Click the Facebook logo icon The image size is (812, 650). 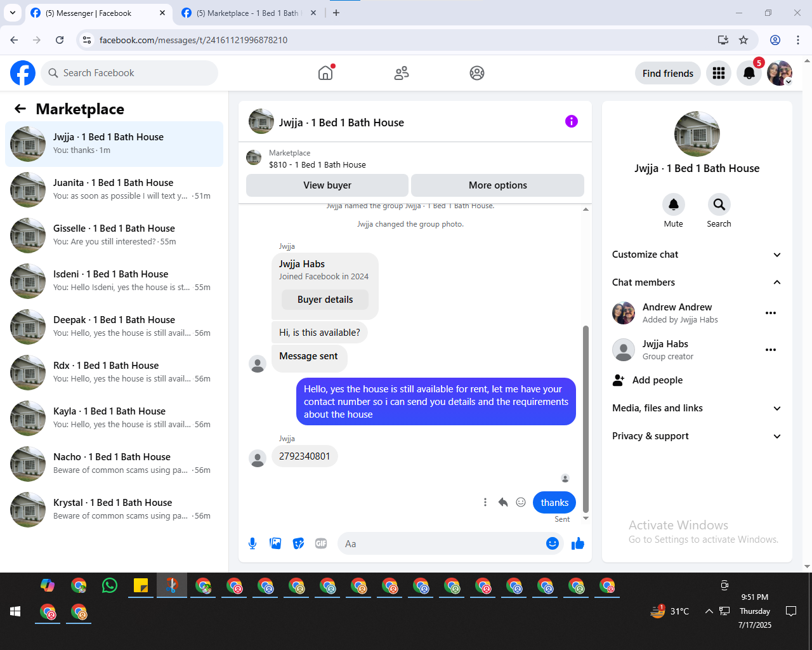[23, 73]
